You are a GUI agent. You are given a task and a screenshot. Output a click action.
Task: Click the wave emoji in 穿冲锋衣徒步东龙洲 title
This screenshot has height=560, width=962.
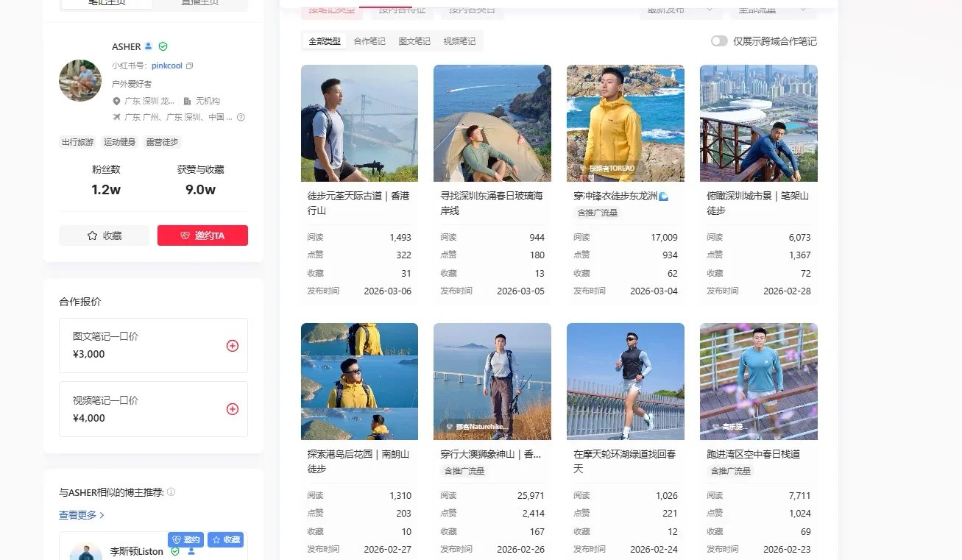point(663,196)
